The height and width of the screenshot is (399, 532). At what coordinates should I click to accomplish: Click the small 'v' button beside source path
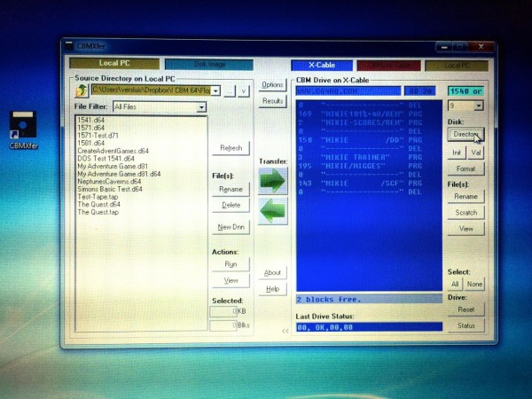[x=244, y=91]
